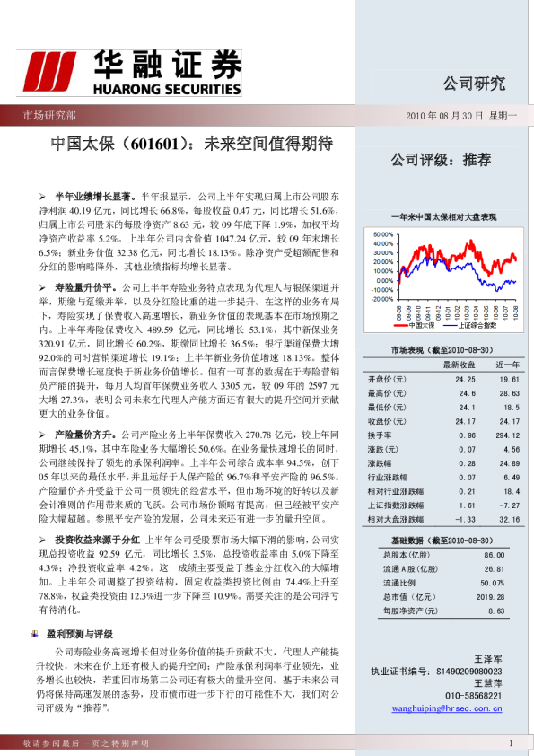Click the 上证综合指数 blue legend entry
534x756 pixels.
(x=469, y=325)
